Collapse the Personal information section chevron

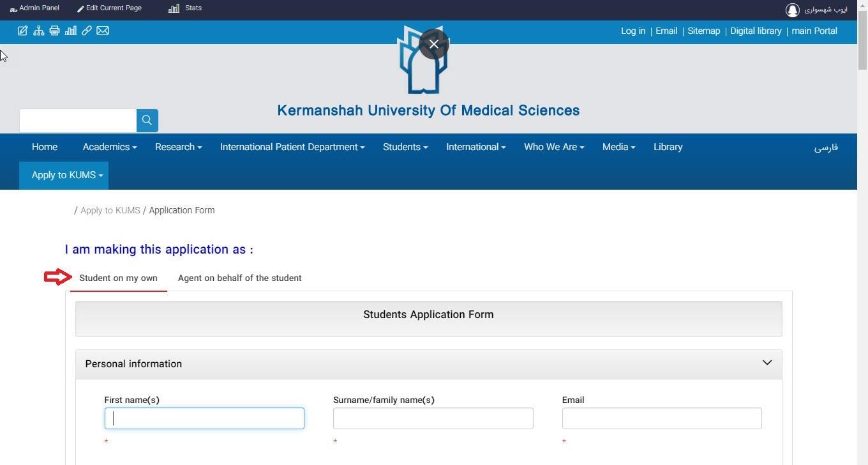pos(767,363)
